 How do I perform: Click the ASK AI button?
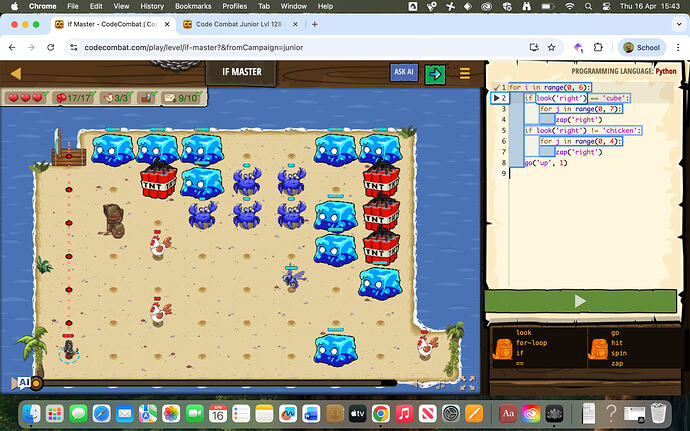(404, 72)
